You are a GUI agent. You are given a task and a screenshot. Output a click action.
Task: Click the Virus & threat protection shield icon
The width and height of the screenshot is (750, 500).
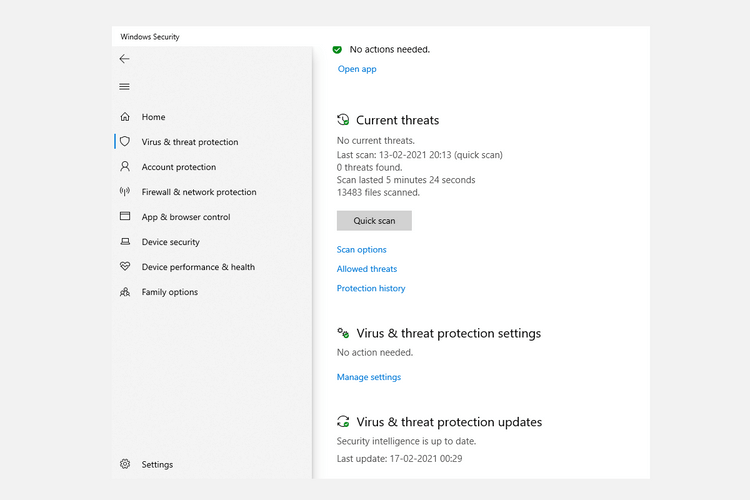click(125, 142)
